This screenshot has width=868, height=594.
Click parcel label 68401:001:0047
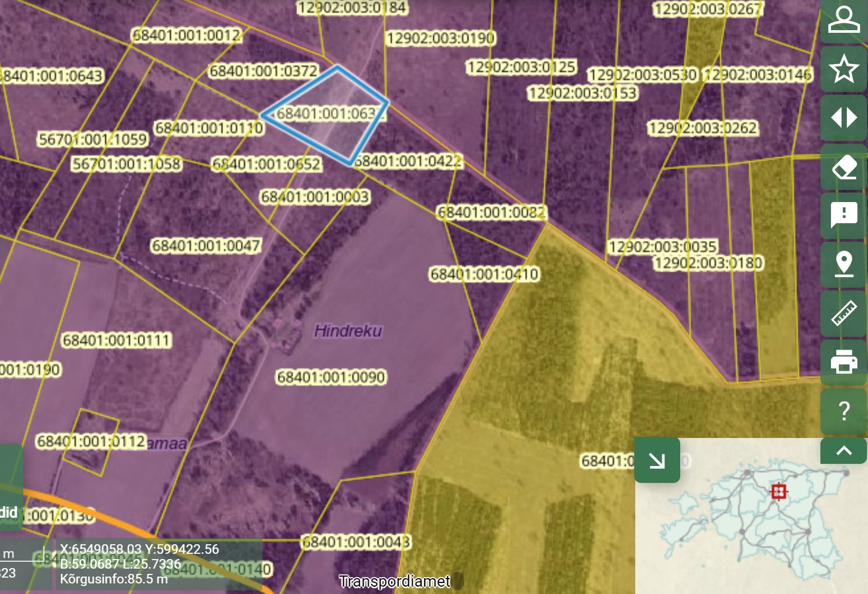206,246
